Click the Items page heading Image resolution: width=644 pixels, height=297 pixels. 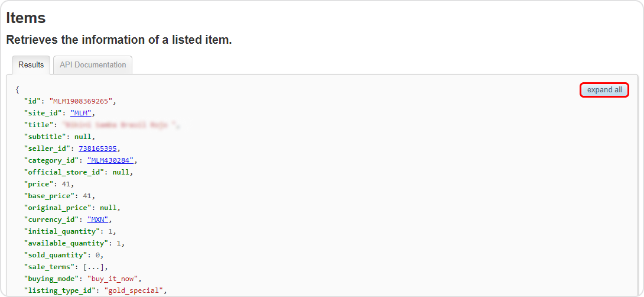point(25,18)
